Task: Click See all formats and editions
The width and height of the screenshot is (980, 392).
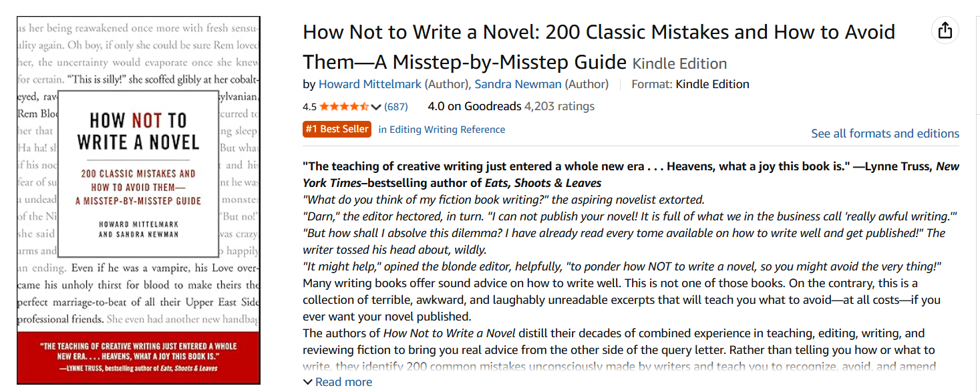Action: 884,134
